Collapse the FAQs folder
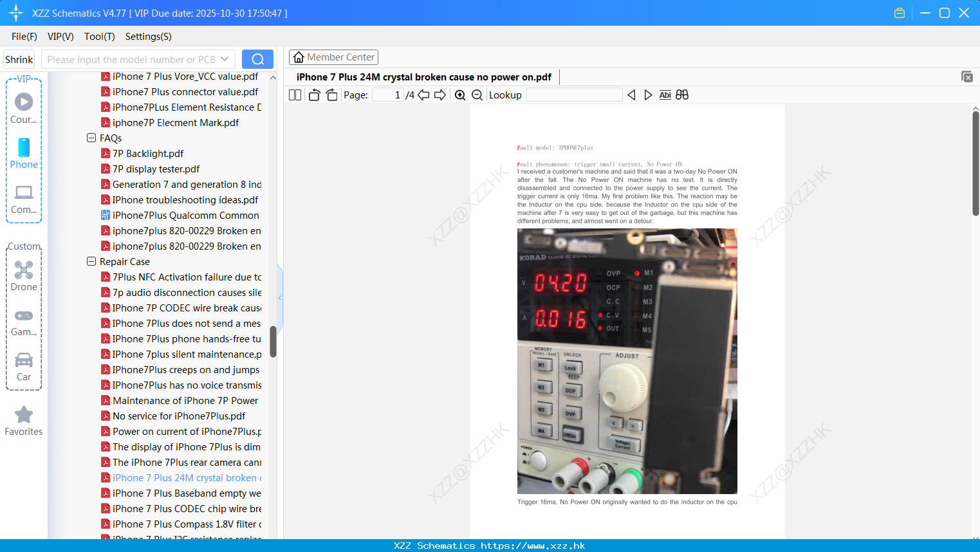980x552 pixels. pyautogui.click(x=91, y=138)
